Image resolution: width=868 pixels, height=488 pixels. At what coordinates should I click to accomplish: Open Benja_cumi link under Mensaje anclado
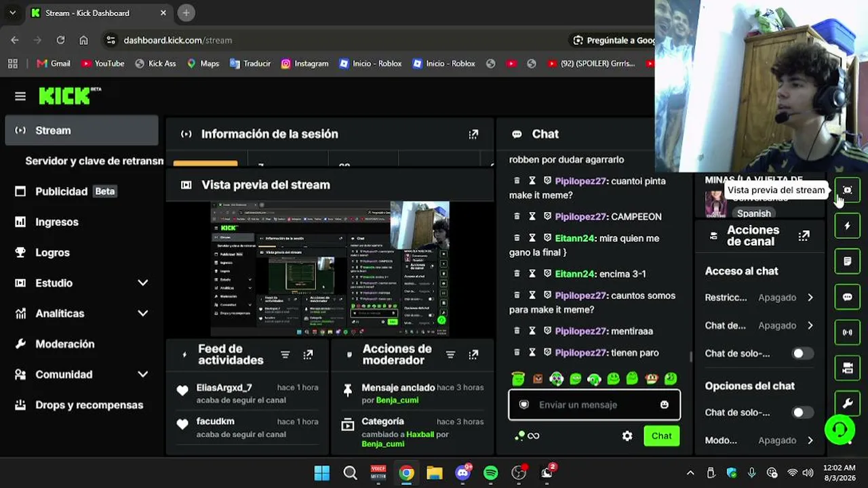397,400
